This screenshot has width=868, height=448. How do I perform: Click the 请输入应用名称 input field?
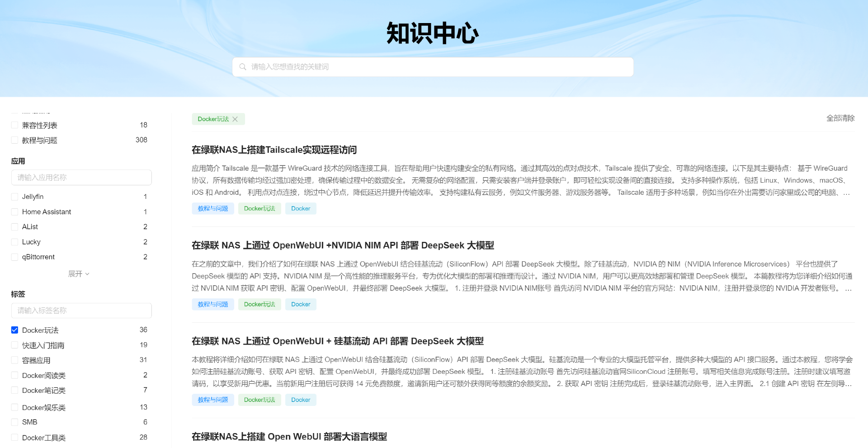[x=81, y=178]
